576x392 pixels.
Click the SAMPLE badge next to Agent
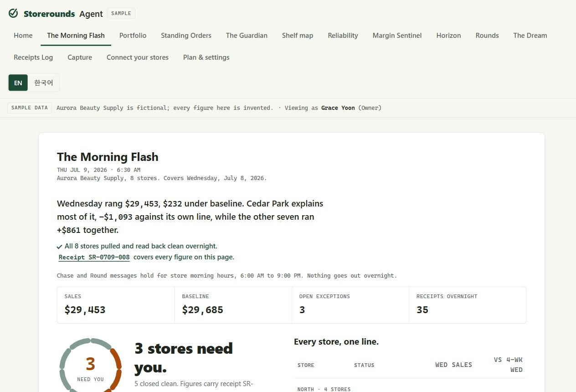[x=121, y=13]
